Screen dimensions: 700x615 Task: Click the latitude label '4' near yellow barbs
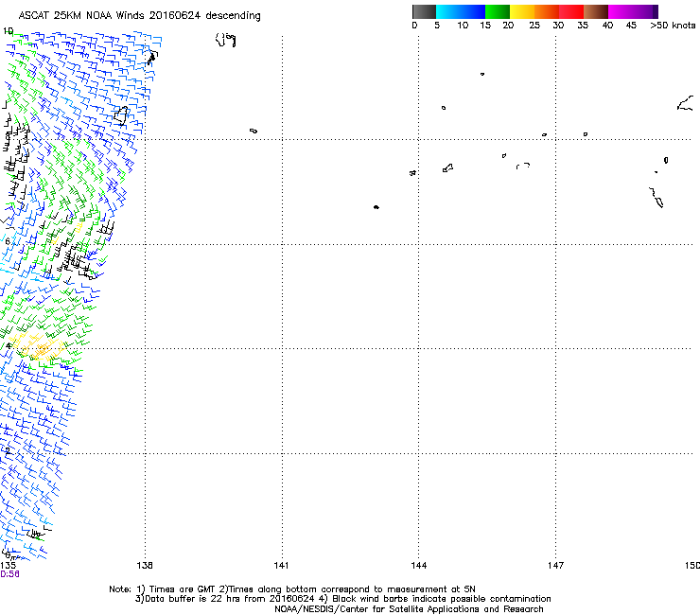8,346
